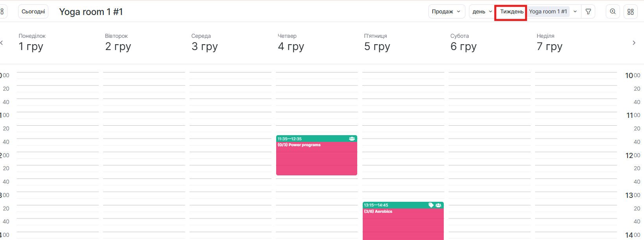Go to the next week arrow
This screenshot has width=644, height=240.
pos(634,43)
